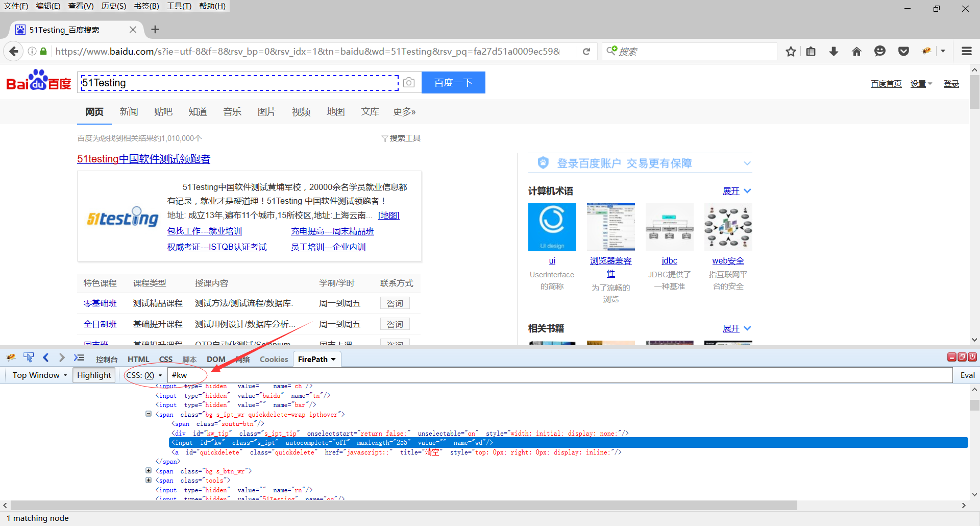
Task: Click the Firebug bug icon in the panel toolbar
Action: coord(11,357)
